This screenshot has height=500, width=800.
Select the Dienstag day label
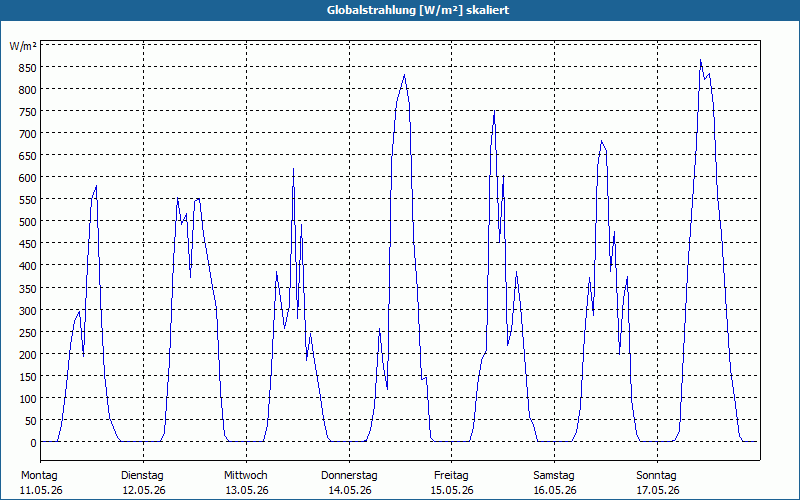point(142,476)
